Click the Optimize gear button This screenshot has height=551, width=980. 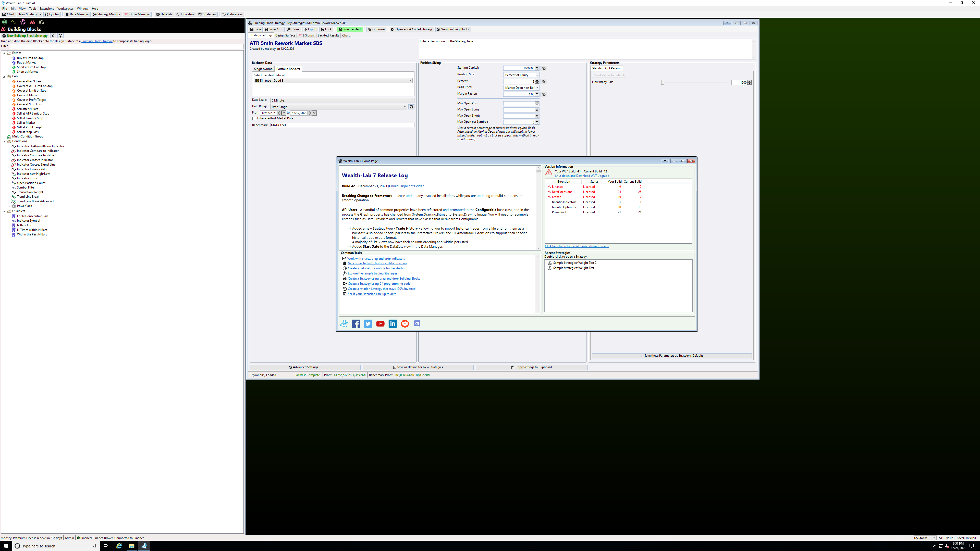376,29
